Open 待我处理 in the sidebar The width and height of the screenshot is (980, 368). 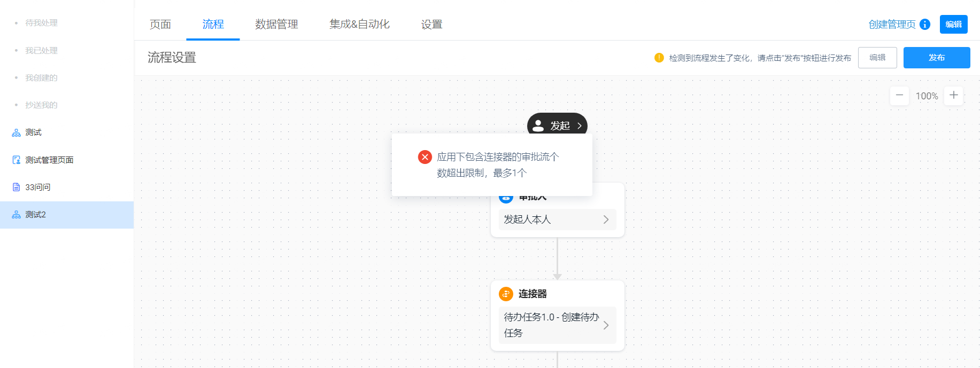pos(42,23)
